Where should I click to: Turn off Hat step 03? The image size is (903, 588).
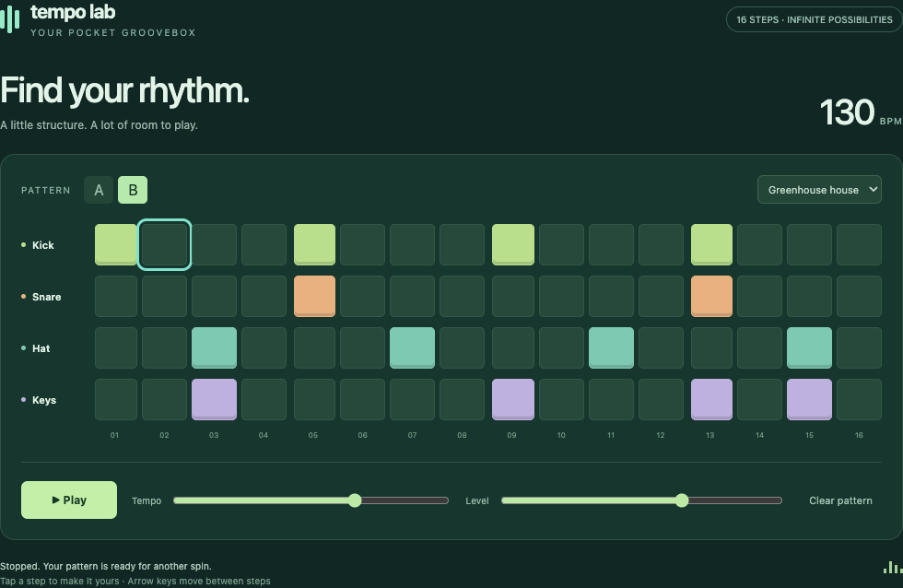[x=214, y=347]
